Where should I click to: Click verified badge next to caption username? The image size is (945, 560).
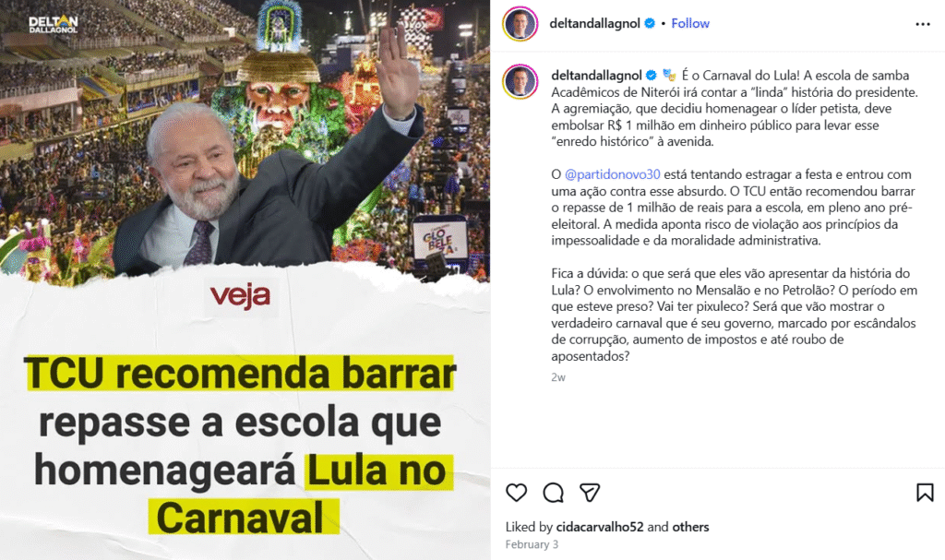pyautogui.click(x=652, y=76)
